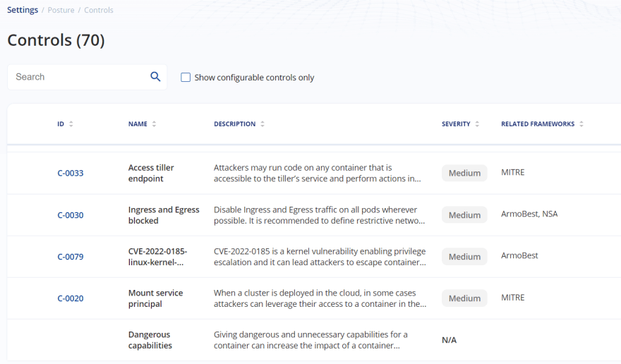Click 'MITRE' framework in C-0020 row

(513, 298)
